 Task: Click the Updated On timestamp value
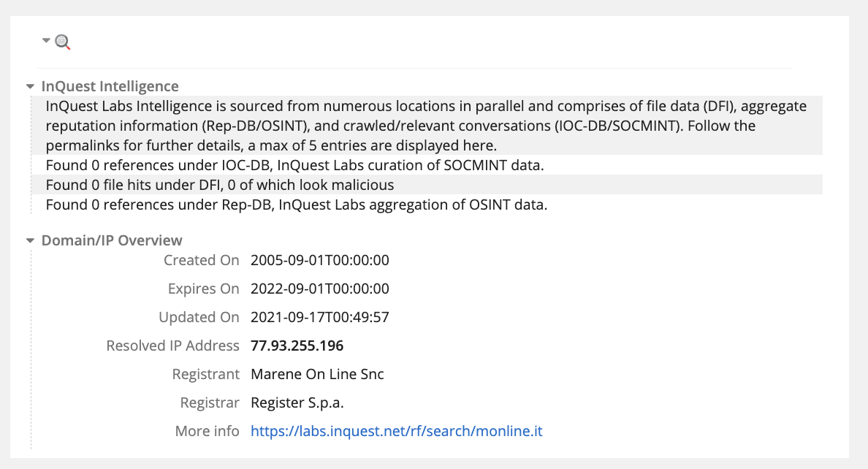319,317
